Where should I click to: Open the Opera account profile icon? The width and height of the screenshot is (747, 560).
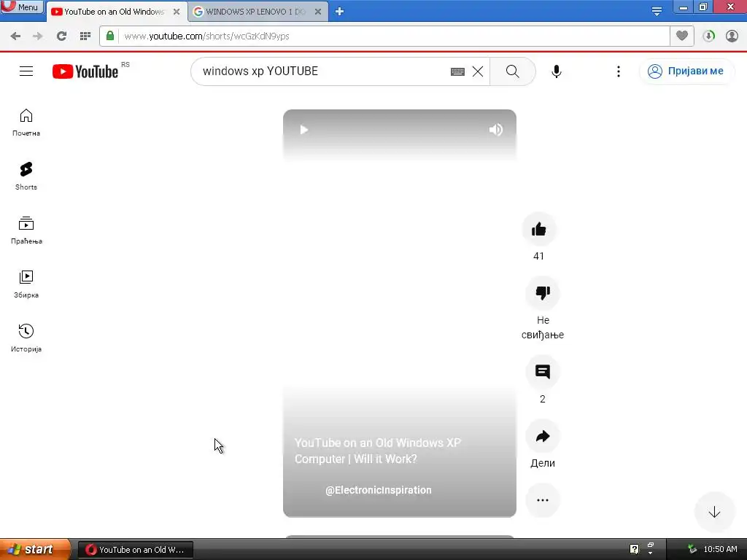(732, 36)
